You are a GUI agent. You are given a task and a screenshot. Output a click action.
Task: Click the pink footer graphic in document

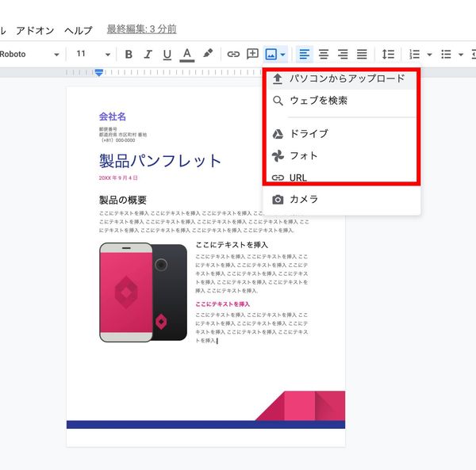point(300,406)
